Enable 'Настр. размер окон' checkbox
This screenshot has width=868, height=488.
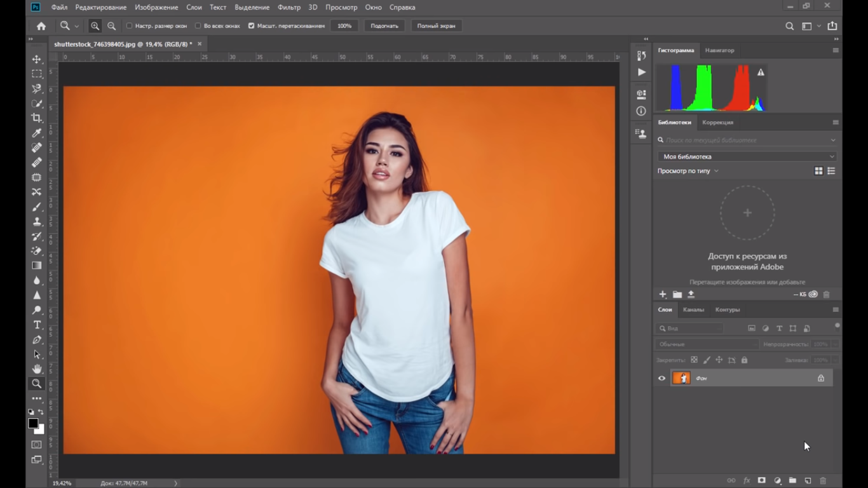pyautogui.click(x=129, y=26)
